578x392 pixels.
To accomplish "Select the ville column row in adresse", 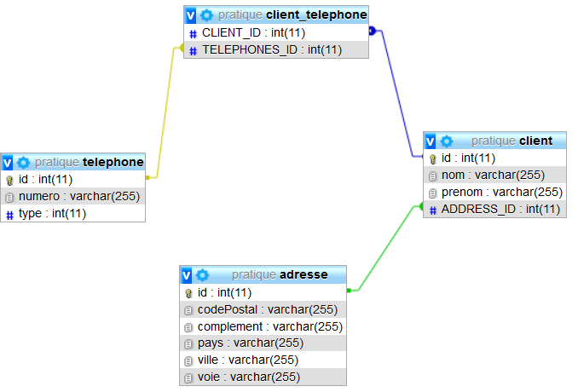I will 248,360.
